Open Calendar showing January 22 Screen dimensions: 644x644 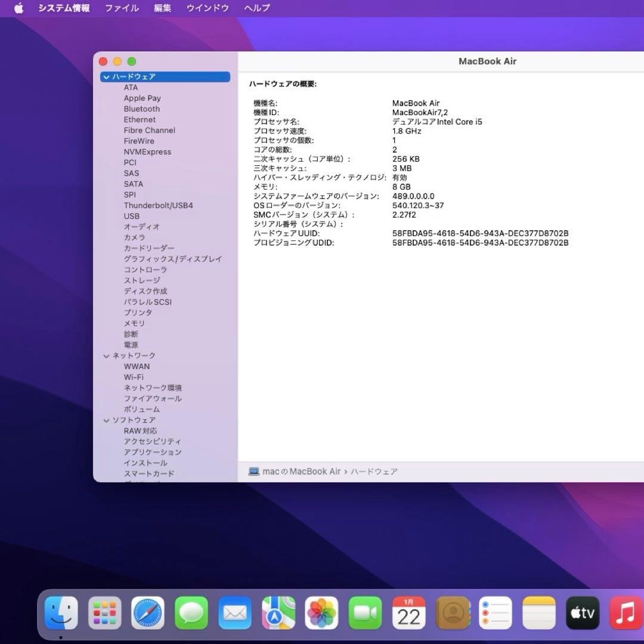point(408,612)
